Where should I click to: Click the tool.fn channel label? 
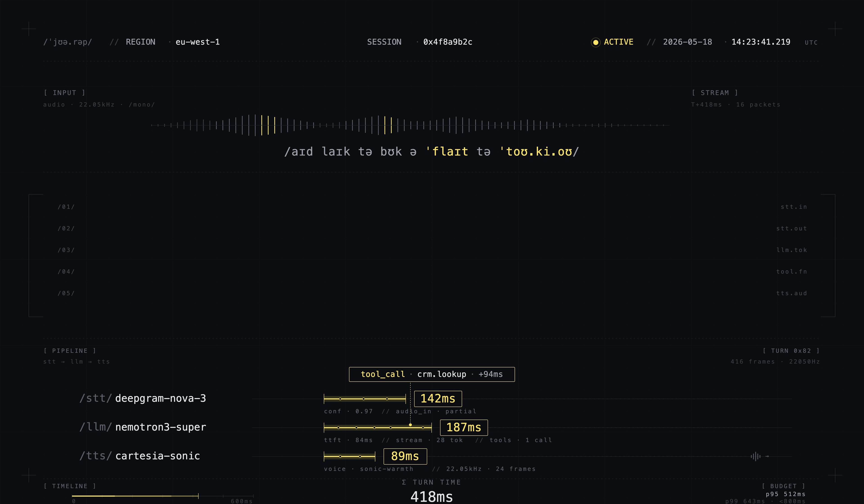point(792,272)
